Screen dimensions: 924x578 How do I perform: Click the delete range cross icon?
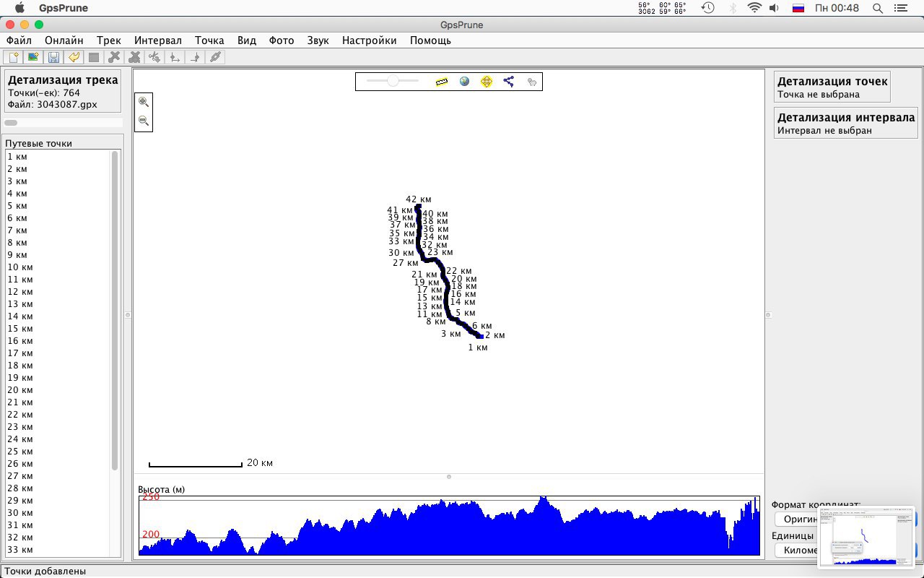(x=134, y=57)
